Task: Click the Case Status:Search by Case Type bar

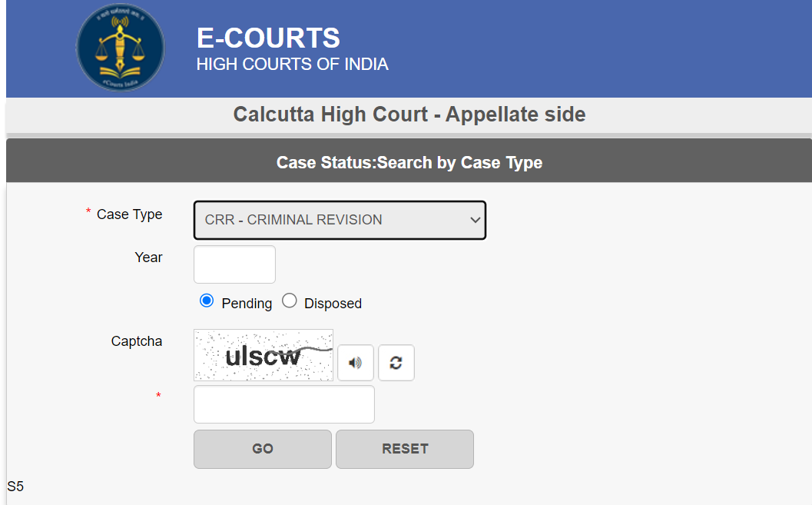Action: (x=409, y=161)
